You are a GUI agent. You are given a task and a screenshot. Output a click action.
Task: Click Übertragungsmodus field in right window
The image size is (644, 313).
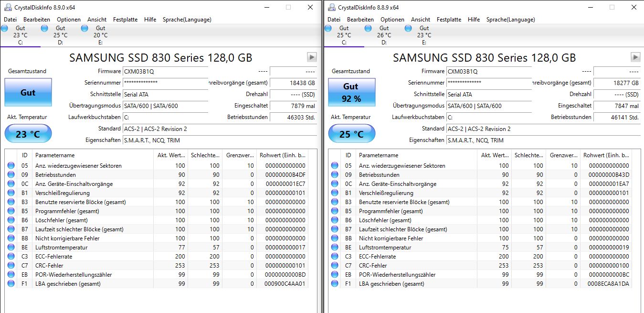(489, 106)
